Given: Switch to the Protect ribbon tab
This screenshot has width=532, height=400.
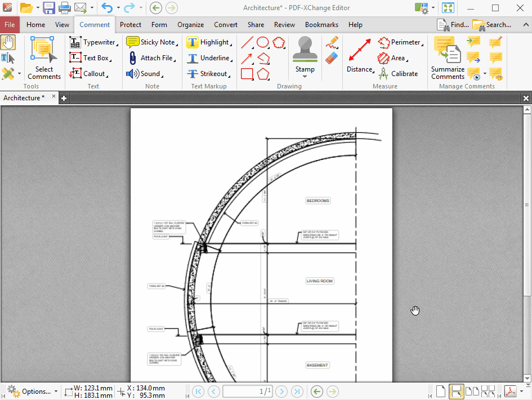Looking at the screenshot, I should point(131,25).
